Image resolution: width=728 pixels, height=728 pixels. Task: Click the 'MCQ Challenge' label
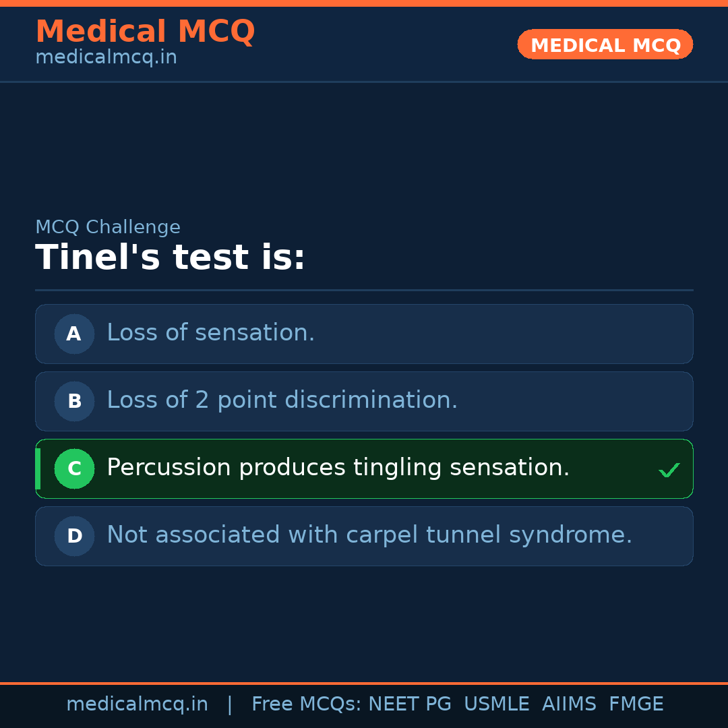[108, 227]
